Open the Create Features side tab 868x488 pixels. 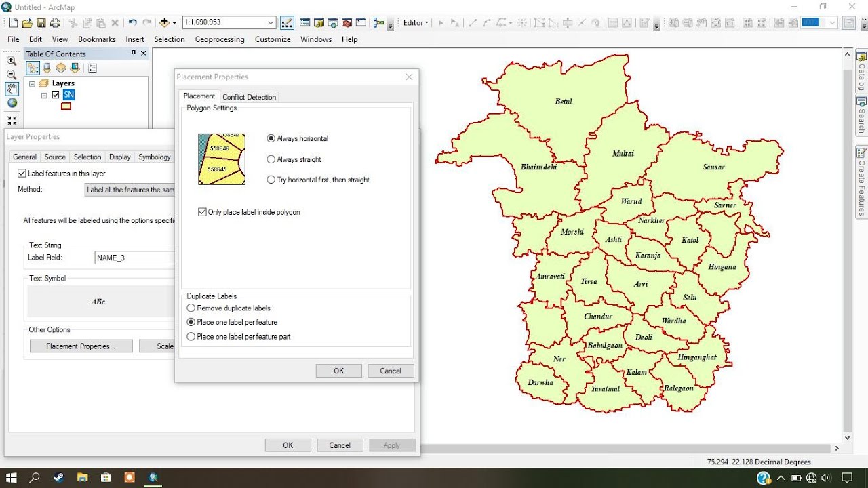[861, 182]
